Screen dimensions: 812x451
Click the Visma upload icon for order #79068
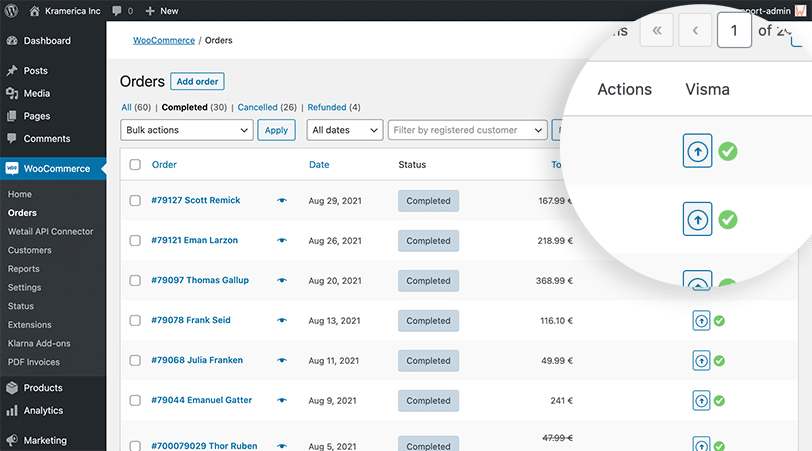pyautogui.click(x=701, y=361)
